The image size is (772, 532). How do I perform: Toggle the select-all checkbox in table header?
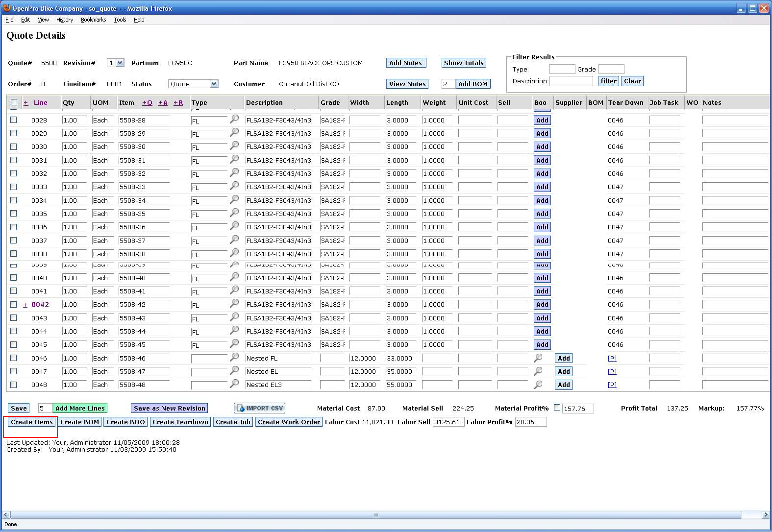click(x=14, y=102)
